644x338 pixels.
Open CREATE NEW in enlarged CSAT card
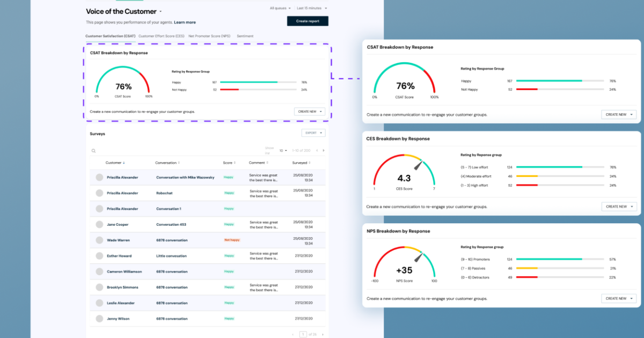619,114
